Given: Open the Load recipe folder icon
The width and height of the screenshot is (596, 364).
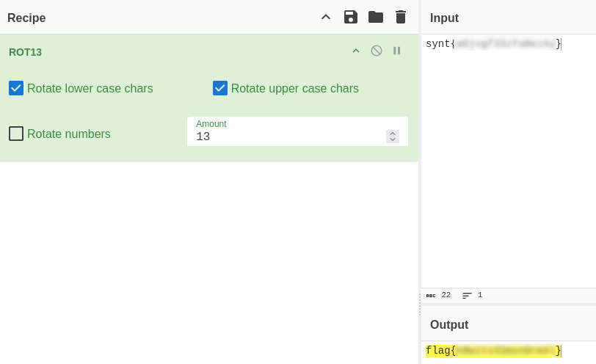Looking at the screenshot, I should (376, 17).
